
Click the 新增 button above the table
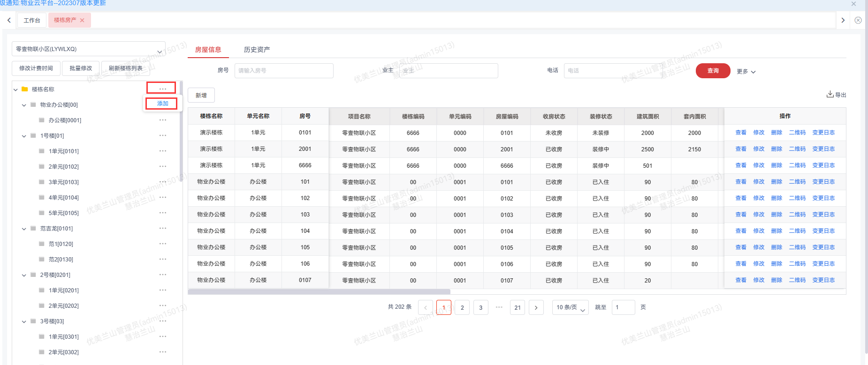[201, 95]
